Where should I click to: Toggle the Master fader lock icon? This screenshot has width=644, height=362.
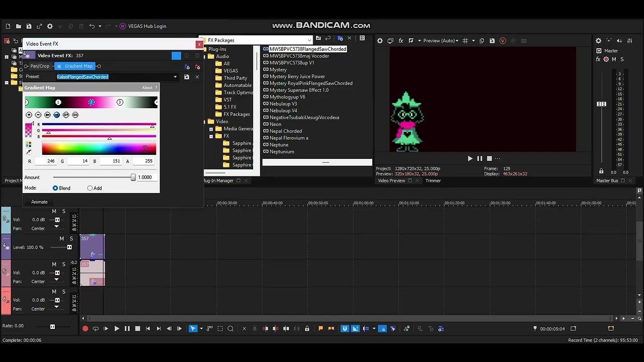601,171
